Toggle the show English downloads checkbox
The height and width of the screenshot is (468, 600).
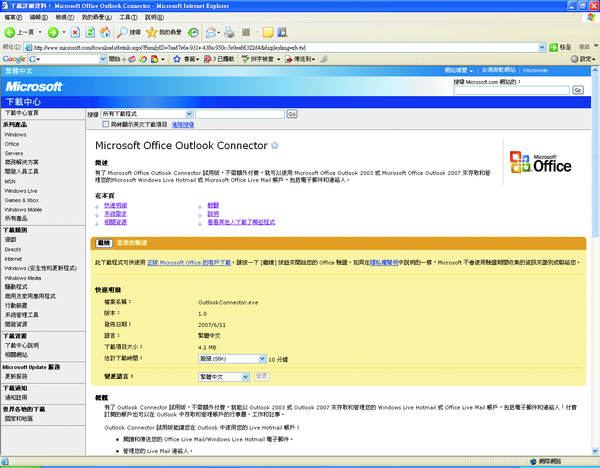pos(106,124)
